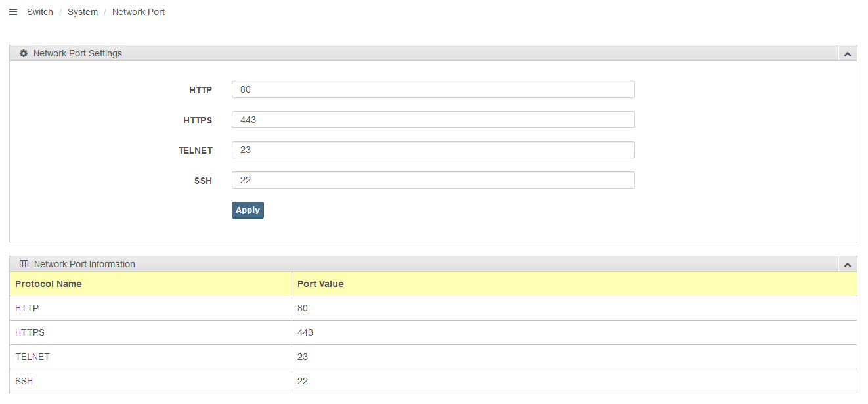Click into the HTTPS port field
The image size is (868, 404).
(433, 120)
